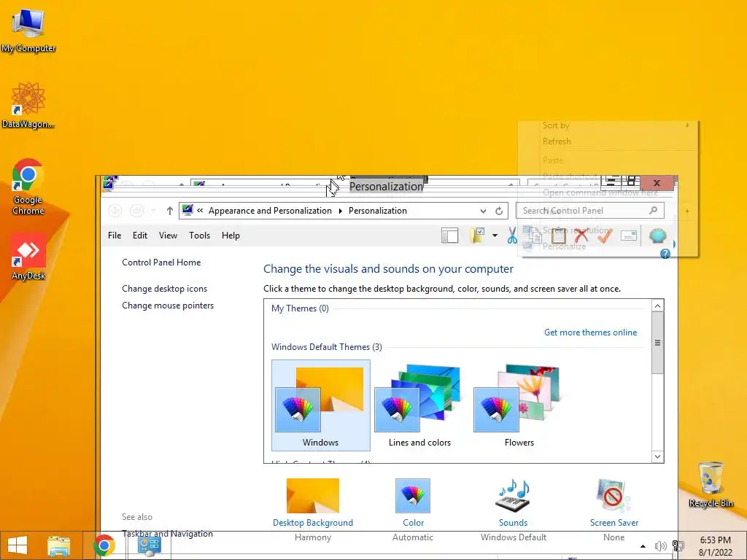Viewport: 747px width, 560px height.
Task: Click the pane layout toolbar icon
Action: click(x=449, y=236)
